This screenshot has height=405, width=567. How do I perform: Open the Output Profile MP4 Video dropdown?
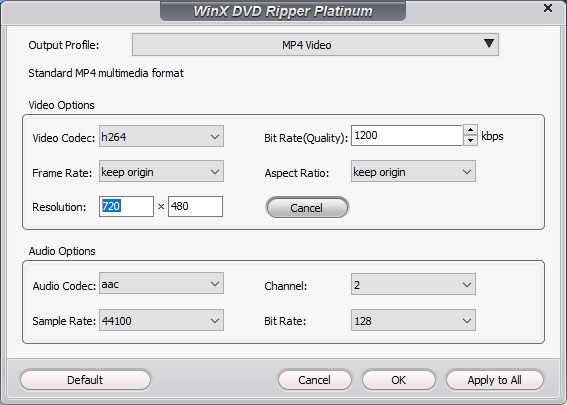[x=315, y=45]
